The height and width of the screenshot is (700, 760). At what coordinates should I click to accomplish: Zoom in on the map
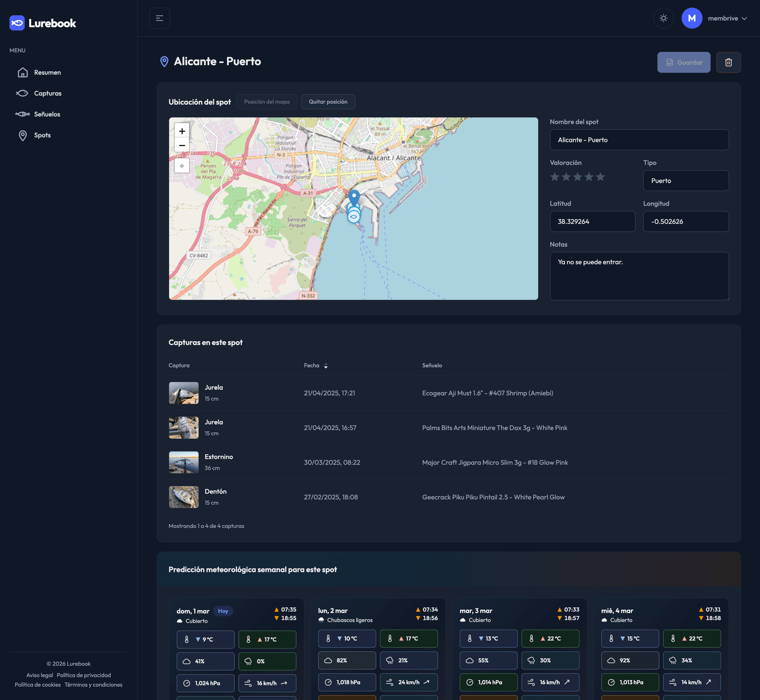(x=182, y=131)
